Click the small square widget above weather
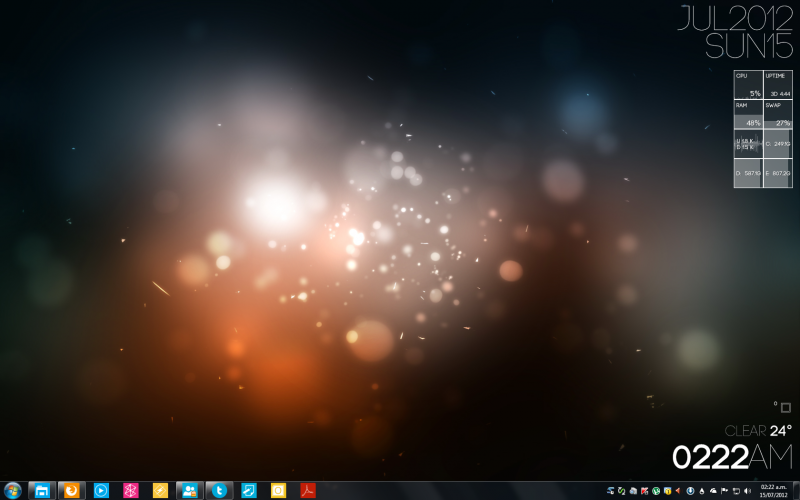Viewport: 800px width, 500px height. point(786,408)
